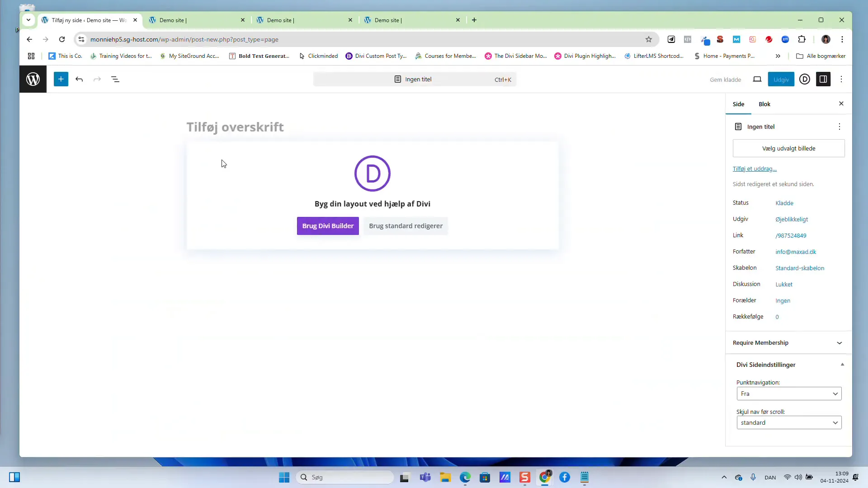Open the document overview list view
Image resolution: width=868 pixels, height=488 pixels.
pyautogui.click(x=115, y=79)
